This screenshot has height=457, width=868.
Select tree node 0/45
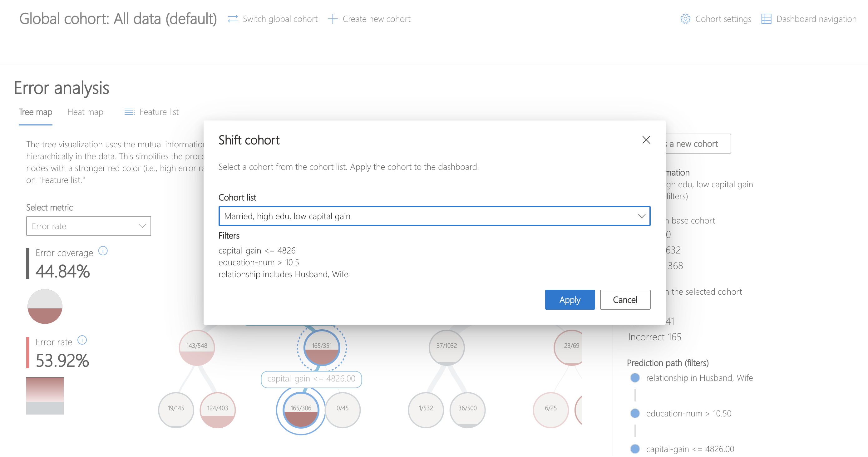pyautogui.click(x=342, y=410)
